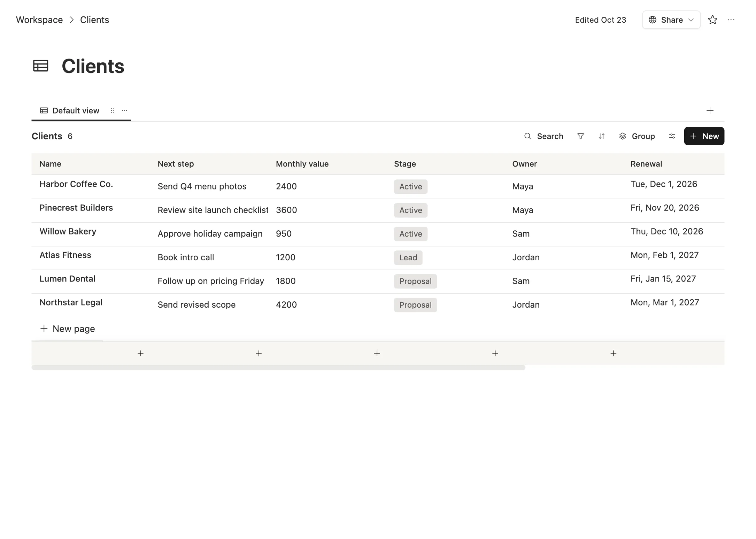
Task: Click the plus under Owner column
Action: tap(613, 353)
